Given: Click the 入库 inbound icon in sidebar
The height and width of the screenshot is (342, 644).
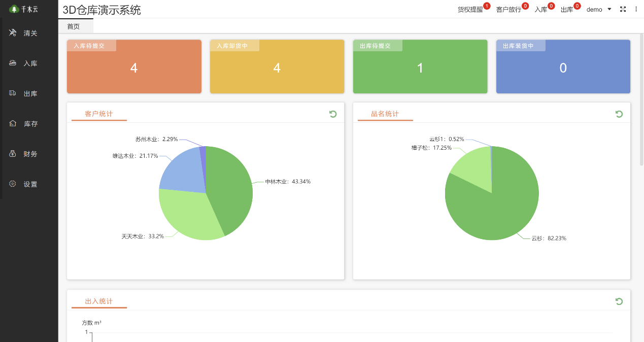Looking at the screenshot, I should tap(13, 63).
